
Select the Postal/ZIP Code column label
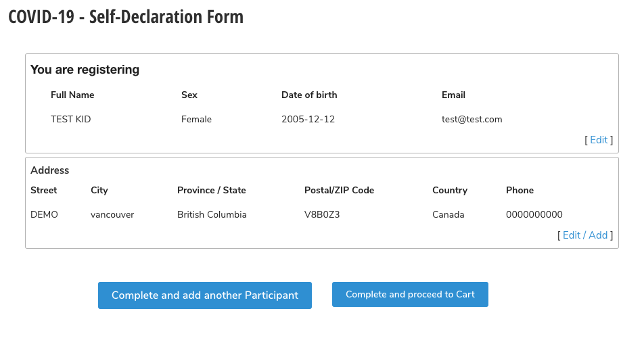(339, 191)
